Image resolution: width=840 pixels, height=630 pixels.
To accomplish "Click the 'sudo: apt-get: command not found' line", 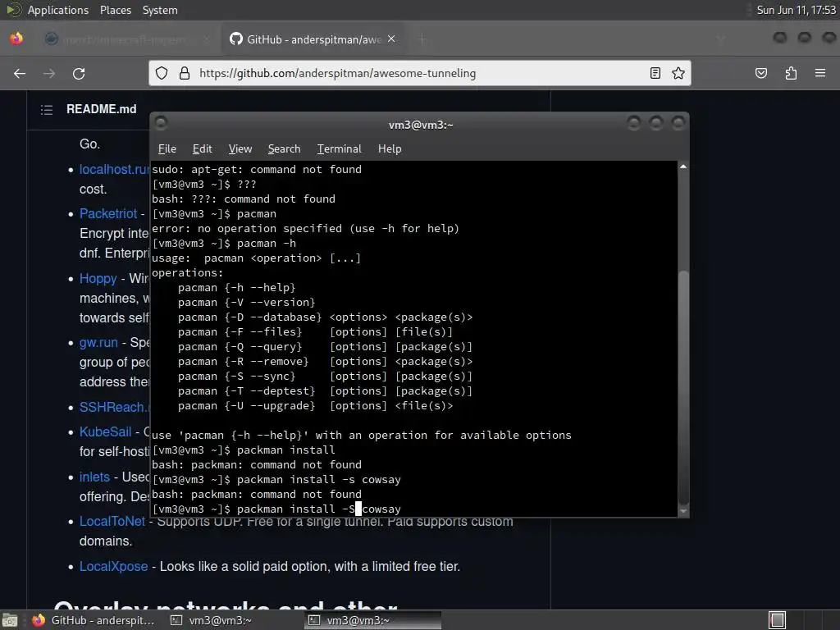I will [x=257, y=170].
